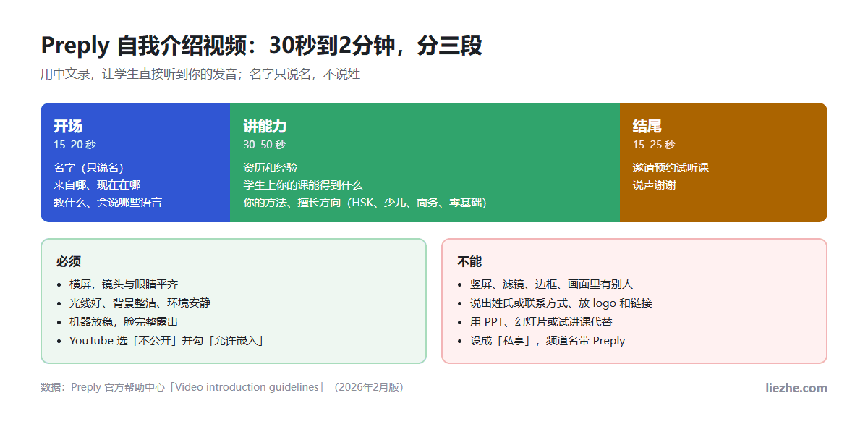Viewport: 868px width, 427px height.
Task: Click the bullet "机器放稳，脸完整露出"
Action: coord(124,321)
